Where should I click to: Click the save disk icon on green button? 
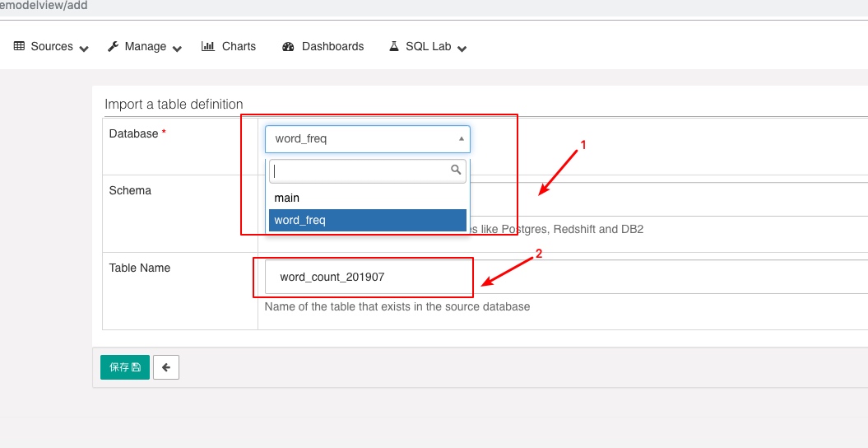pos(137,367)
